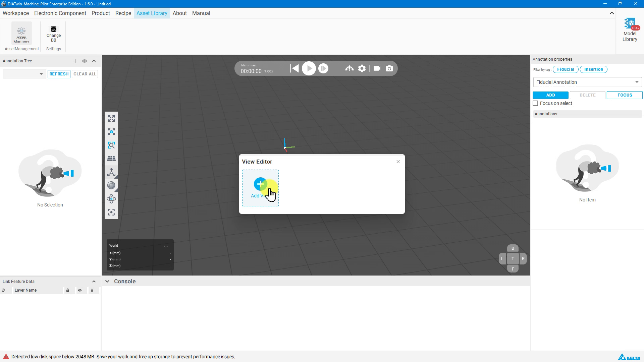The height and width of the screenshot is (362, 644).
Task: Open the World coordinates ellipsis menu
Action: 166,246
